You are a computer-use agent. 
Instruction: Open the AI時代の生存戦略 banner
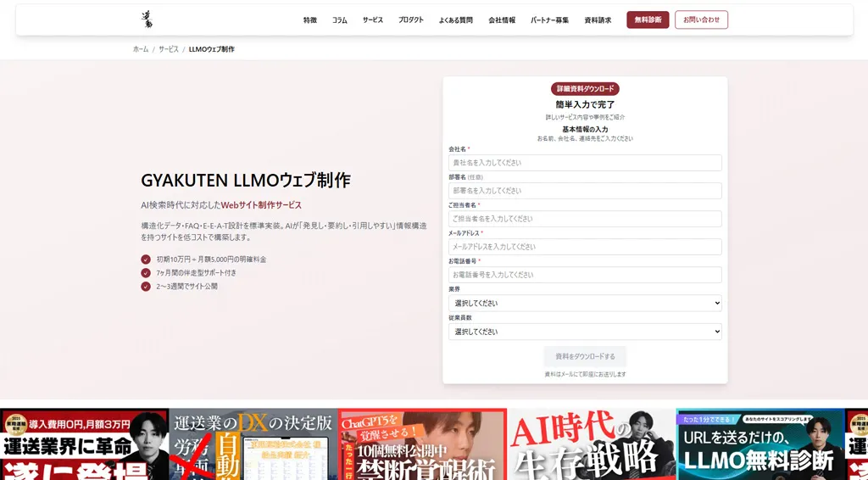(591, 445)
